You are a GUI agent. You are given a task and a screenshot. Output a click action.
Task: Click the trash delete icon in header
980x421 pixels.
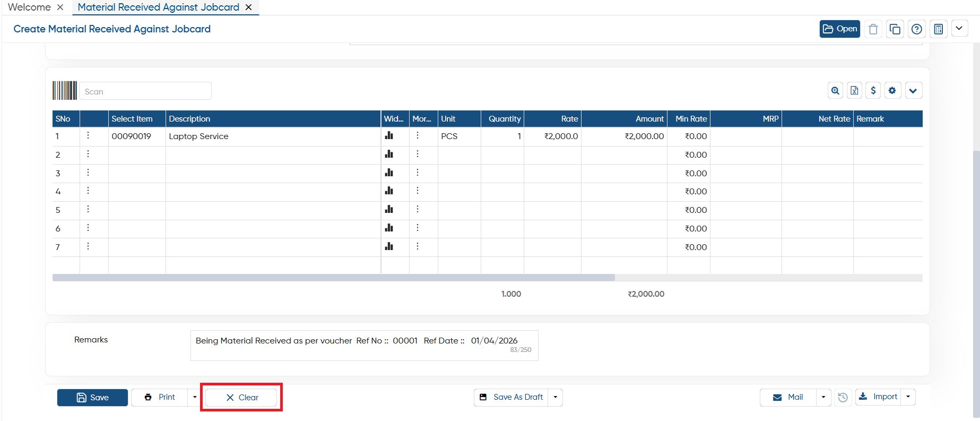[873, 29]
